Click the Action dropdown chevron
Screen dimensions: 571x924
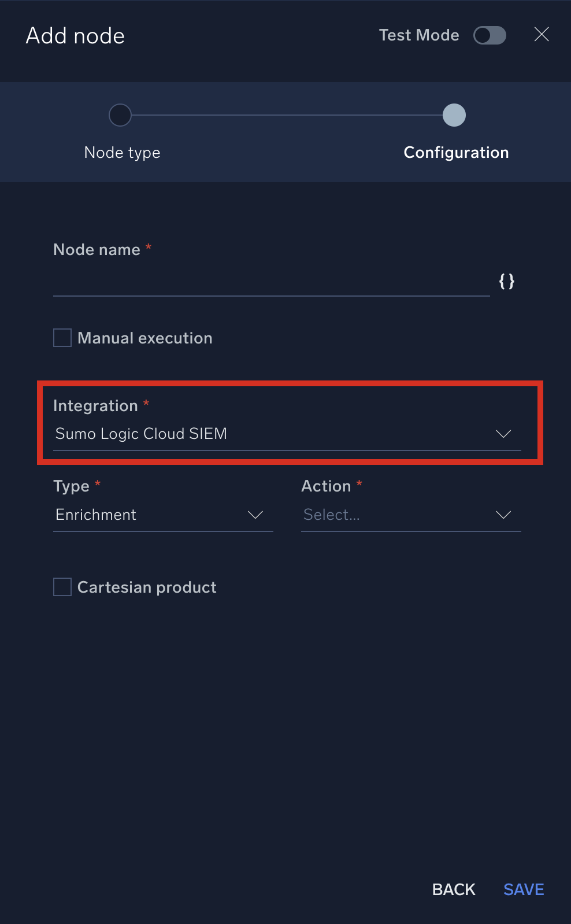503,515
